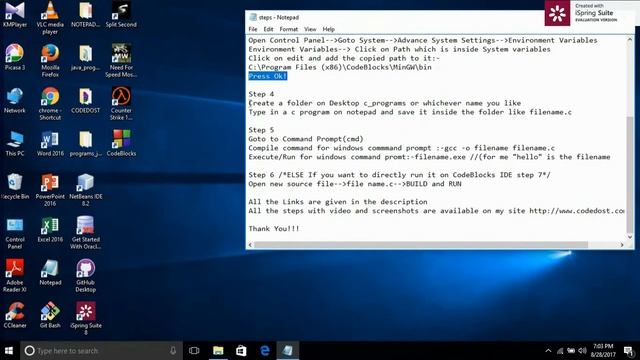Open This PC from the desktop
Image resolution: width=640 pixels, height=360 pixels.
15,143
